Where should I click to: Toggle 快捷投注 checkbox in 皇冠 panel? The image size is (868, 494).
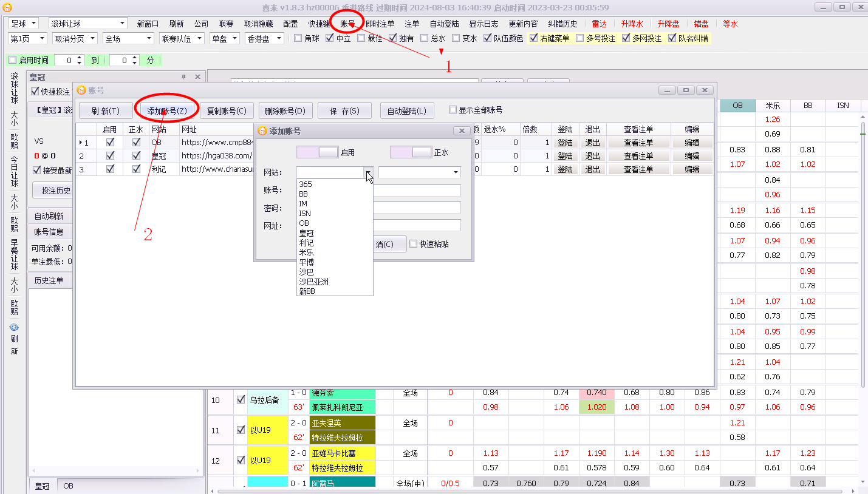pyautogui.click(x=35, y=92)
